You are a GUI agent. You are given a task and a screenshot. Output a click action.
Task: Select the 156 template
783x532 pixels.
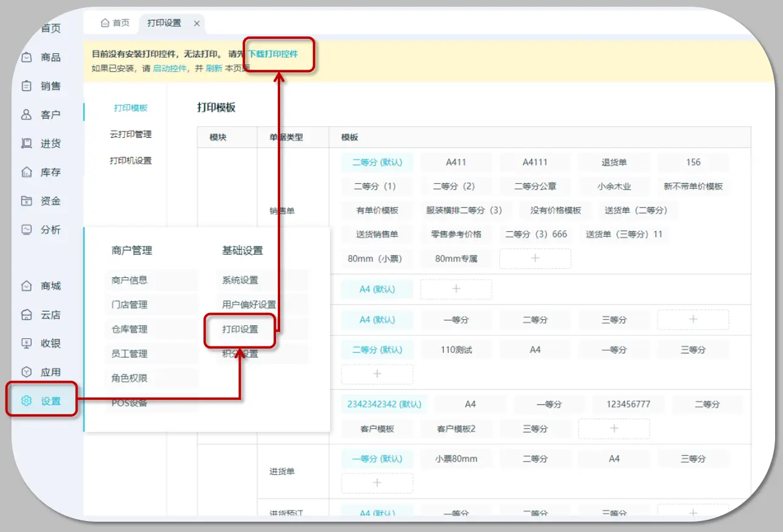click(693, 162)
